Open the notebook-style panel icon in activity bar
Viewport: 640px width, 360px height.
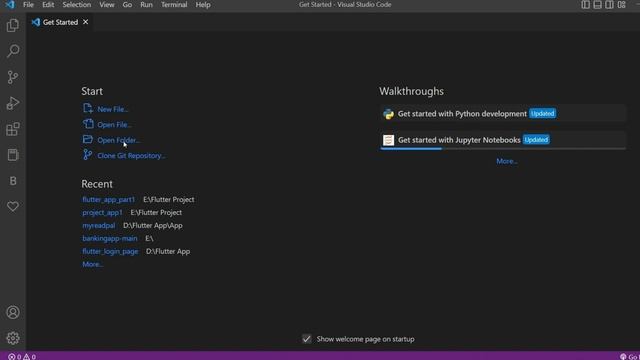[x=13, y=155]
